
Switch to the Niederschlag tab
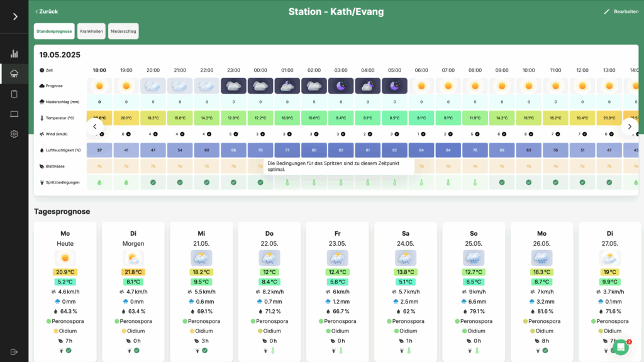123,31
